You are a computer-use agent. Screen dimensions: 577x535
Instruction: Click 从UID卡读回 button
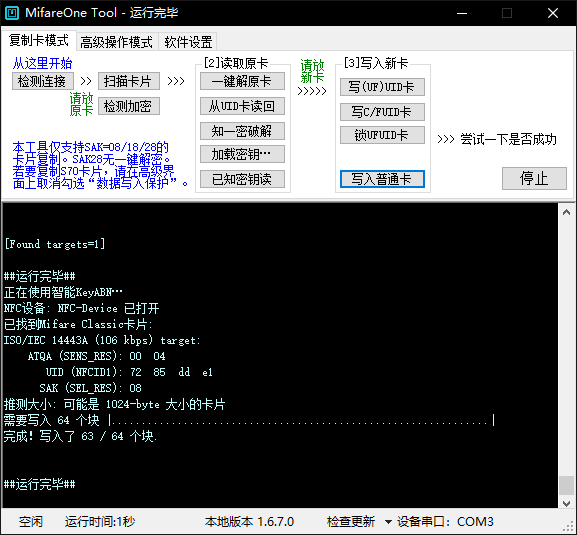pos(242,106)
